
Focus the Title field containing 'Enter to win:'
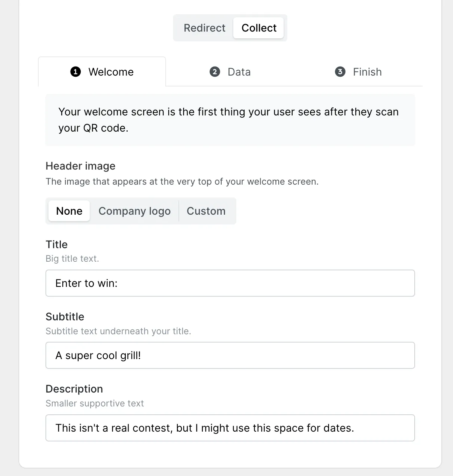pyautogui.click(x=230, y=283)
